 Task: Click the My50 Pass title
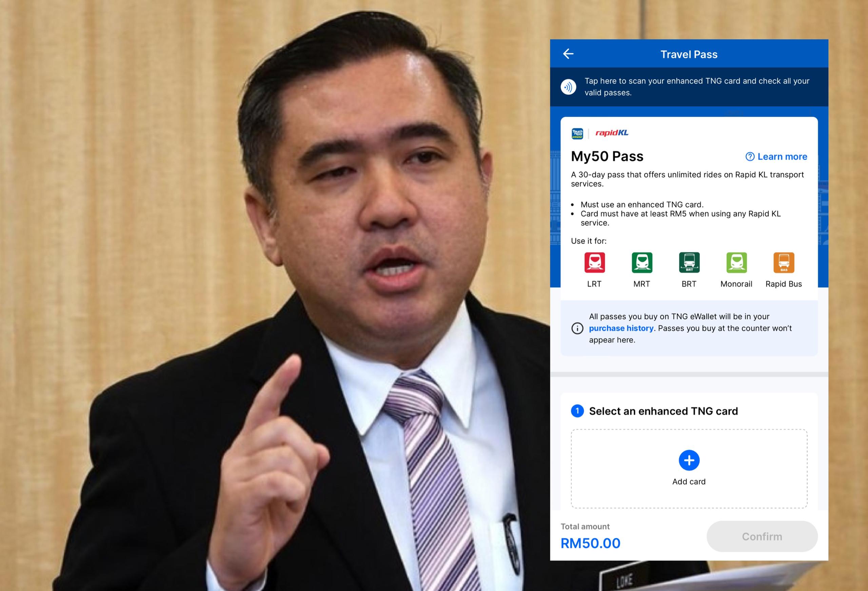(x=607, y=156)
